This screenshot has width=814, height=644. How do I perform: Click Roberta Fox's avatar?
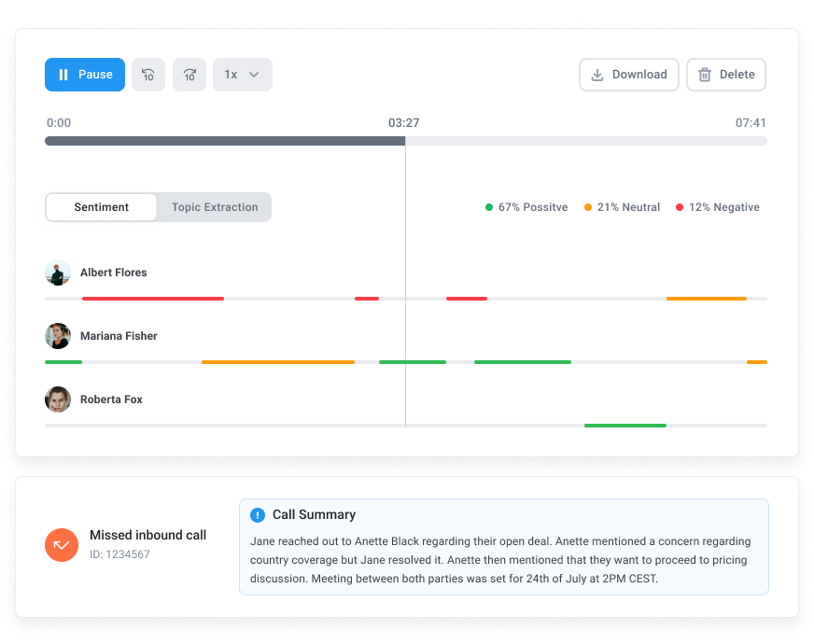[58, 399]
